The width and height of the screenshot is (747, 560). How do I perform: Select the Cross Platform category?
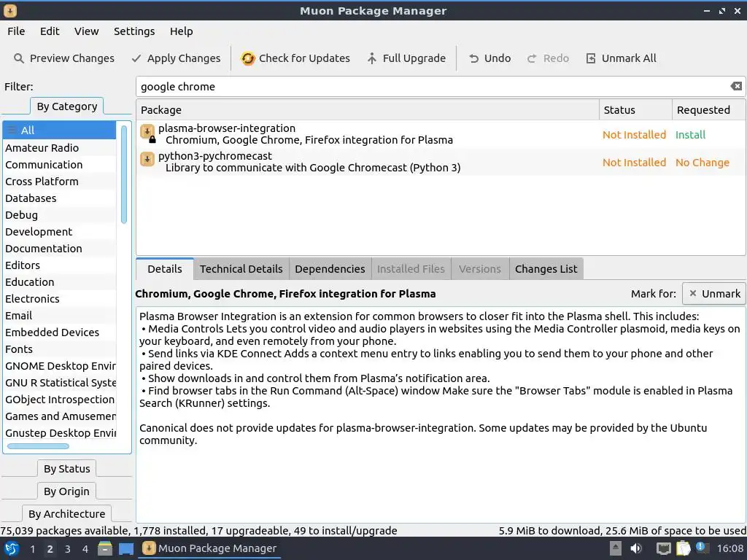point(60,182)
